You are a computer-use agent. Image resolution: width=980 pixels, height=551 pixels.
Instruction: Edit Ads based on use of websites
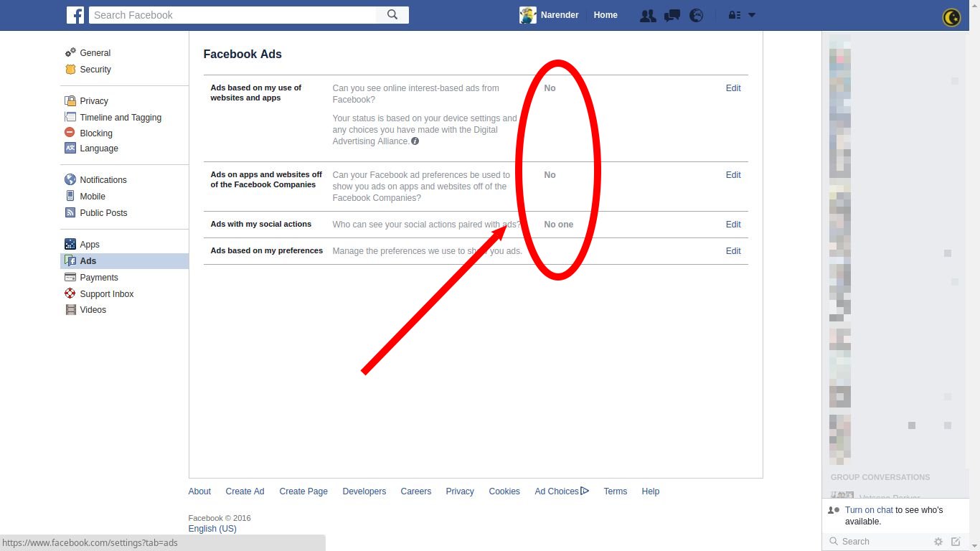pos(732,88)
